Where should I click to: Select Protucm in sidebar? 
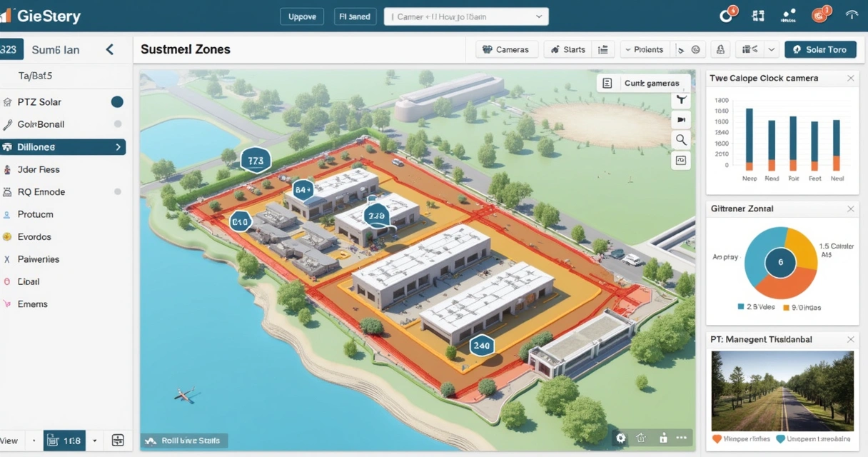tap(63, 214)
